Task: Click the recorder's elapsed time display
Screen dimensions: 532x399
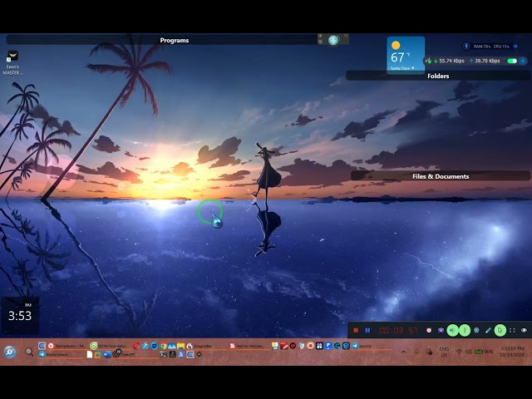Action: [398, 331]
